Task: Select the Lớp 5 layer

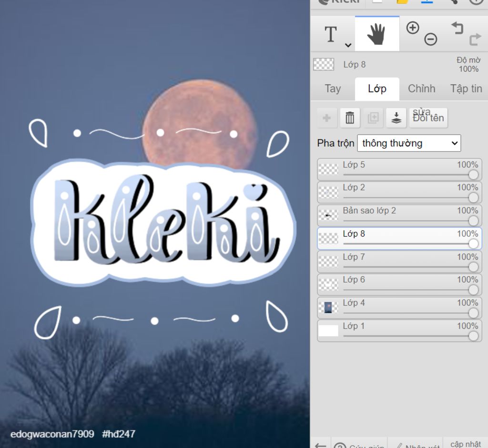Action: tap(399, 169)
